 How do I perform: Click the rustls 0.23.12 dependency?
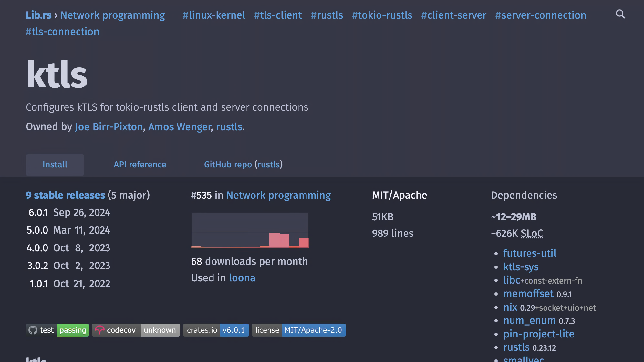516,347
